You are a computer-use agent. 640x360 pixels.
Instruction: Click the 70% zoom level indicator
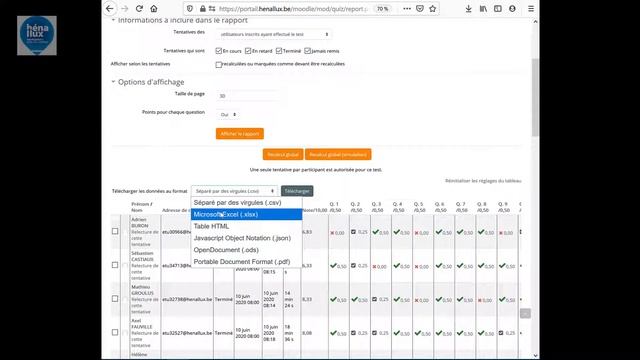(382, 9)
